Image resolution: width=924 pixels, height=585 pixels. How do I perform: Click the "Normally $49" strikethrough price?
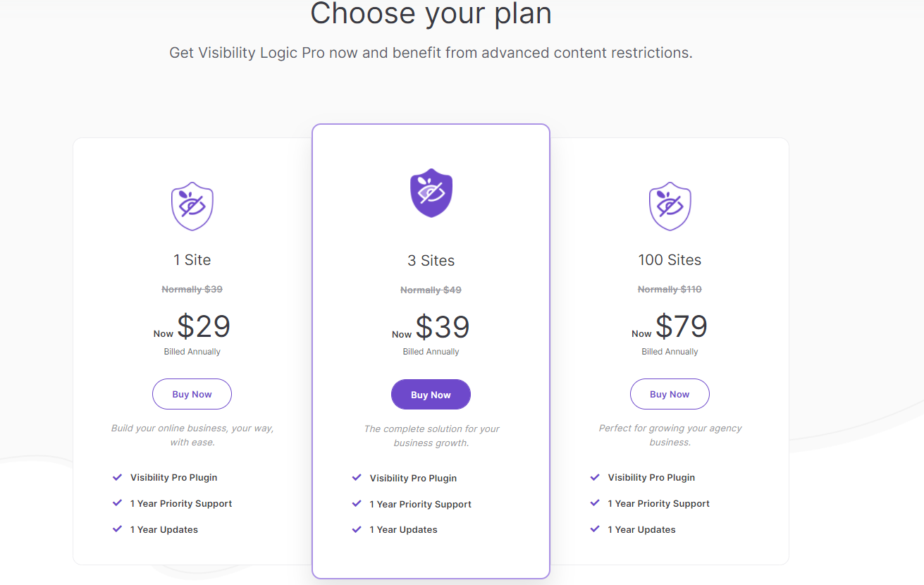431,290
